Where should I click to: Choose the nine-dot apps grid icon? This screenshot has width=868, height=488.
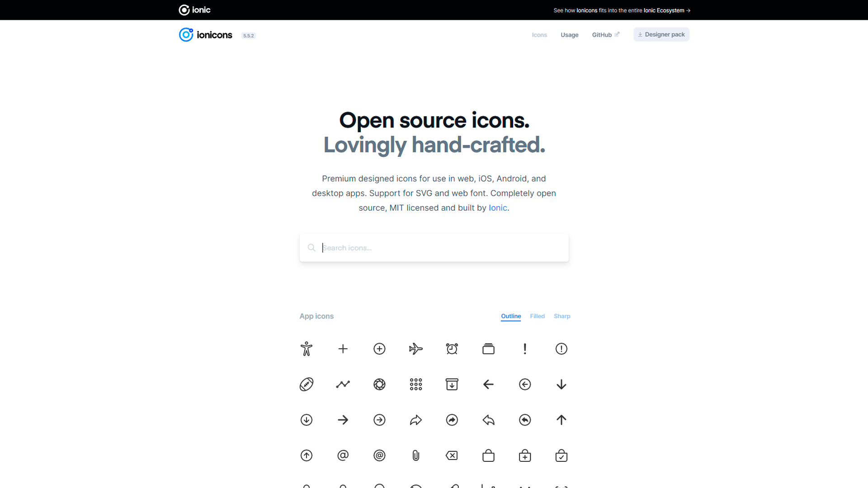click(416, 385)
